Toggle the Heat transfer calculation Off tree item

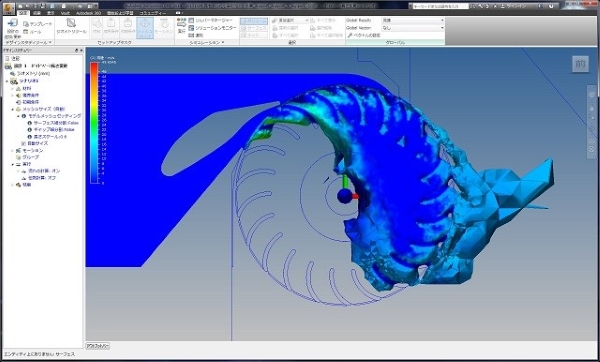click(38, 178)
